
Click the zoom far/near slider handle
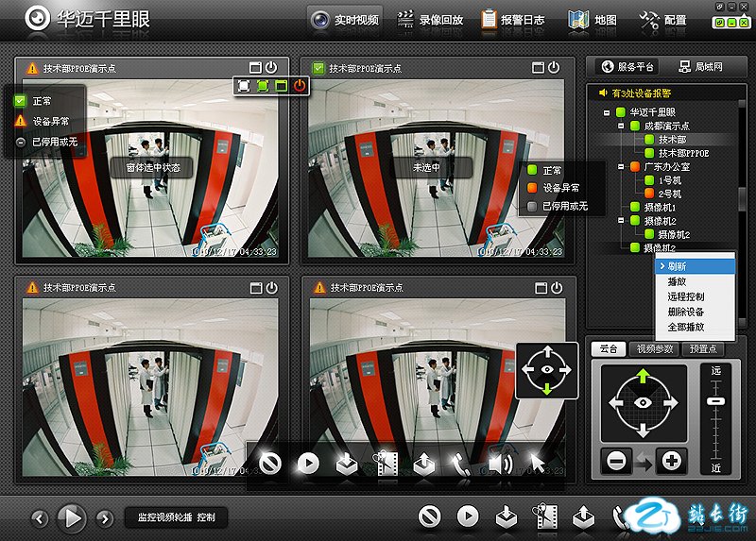716,401
